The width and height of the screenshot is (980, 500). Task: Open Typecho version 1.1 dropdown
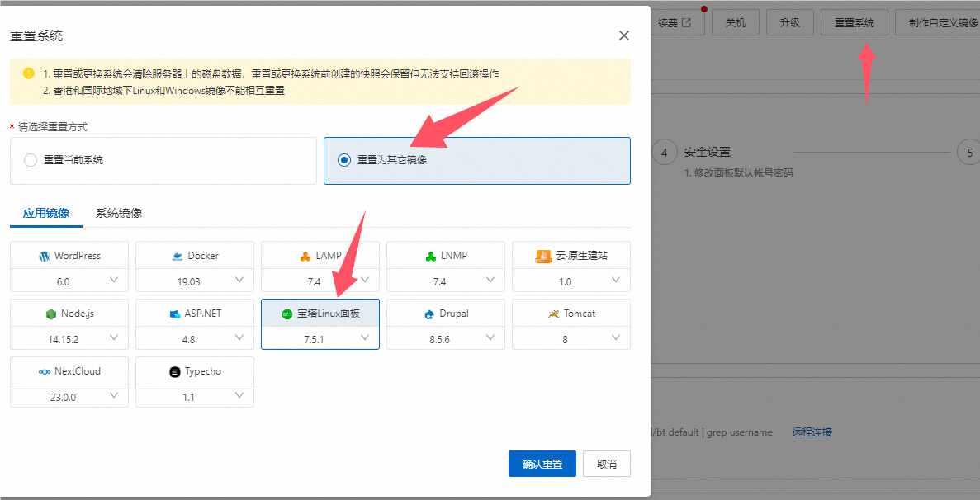pyautogui.click(x=195, y=397)
